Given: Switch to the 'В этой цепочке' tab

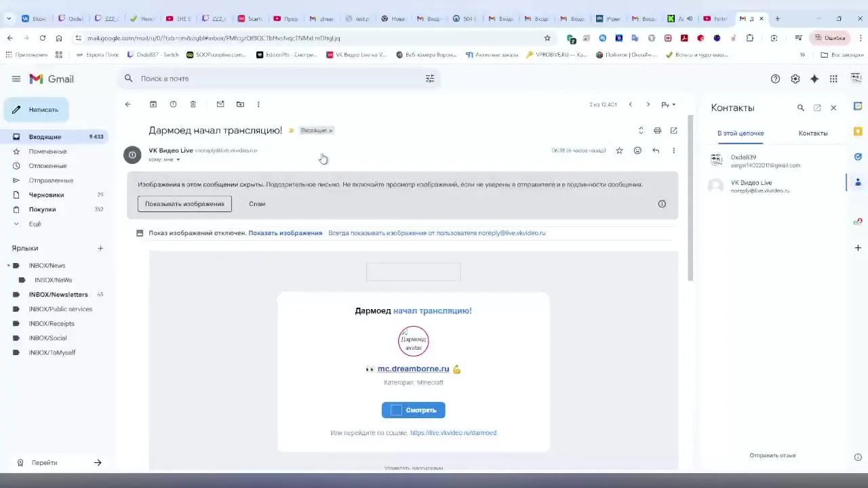Looking at the screenshot, I should tap(741, 133).
